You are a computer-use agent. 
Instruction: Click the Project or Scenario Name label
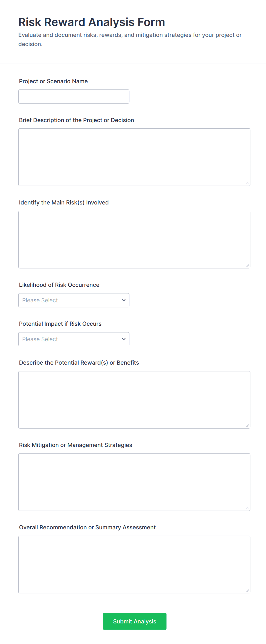(x=53, y=81)
